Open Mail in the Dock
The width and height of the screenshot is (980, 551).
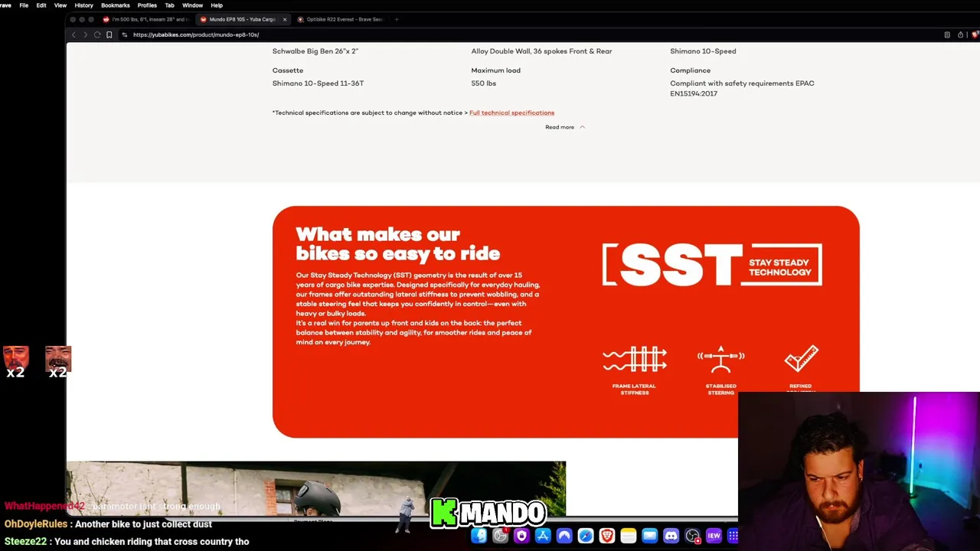650,536
